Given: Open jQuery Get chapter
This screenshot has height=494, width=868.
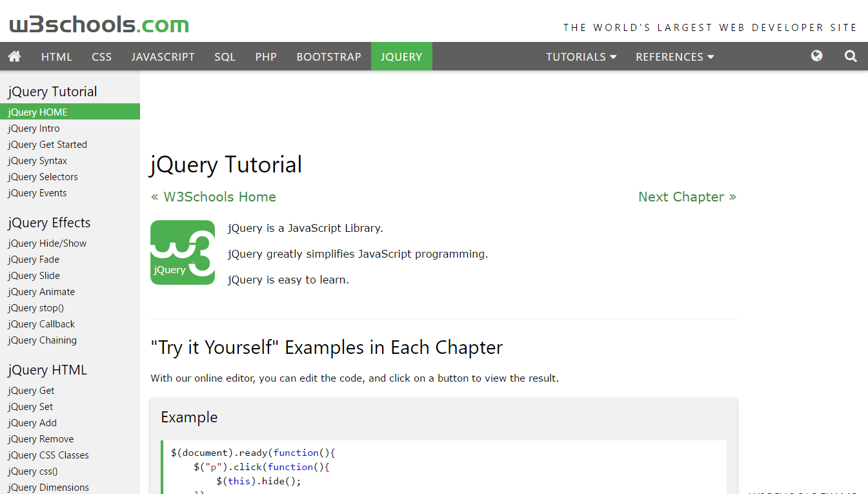Looking at the screenshot, I should click(x=70, y=390).
